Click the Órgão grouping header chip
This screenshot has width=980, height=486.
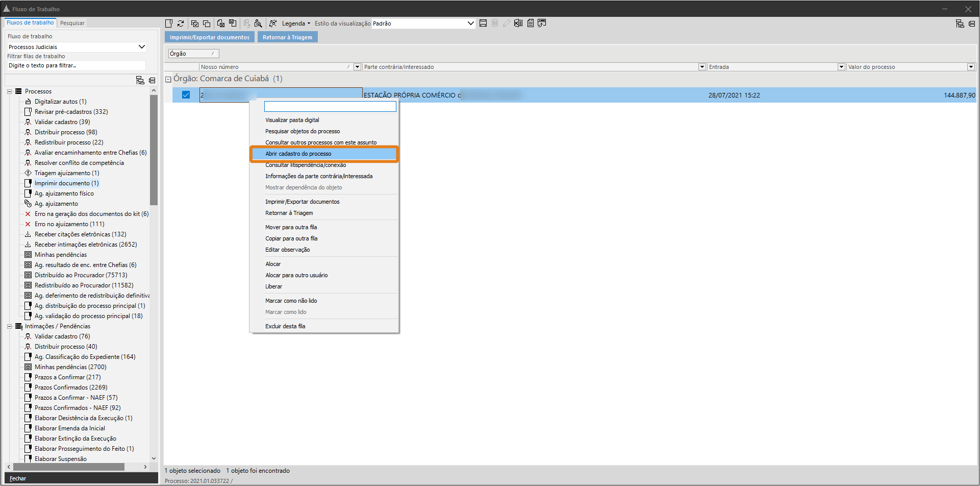193,54
